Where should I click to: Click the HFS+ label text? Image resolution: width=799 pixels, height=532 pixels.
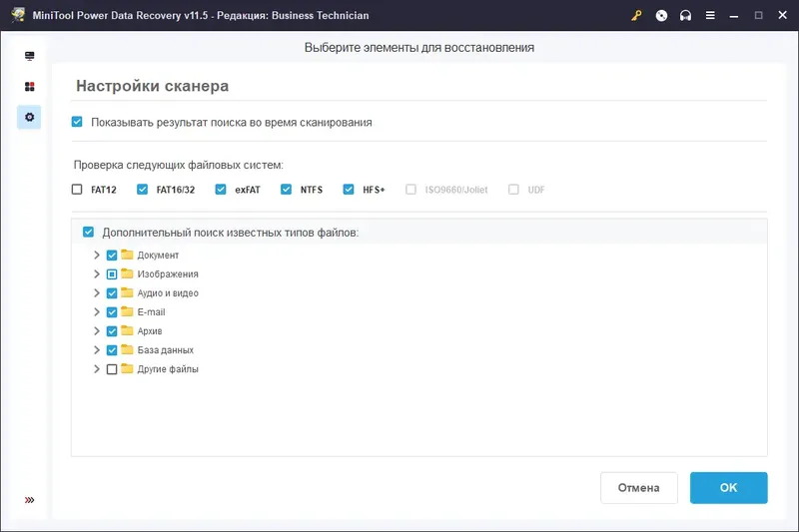374,190
